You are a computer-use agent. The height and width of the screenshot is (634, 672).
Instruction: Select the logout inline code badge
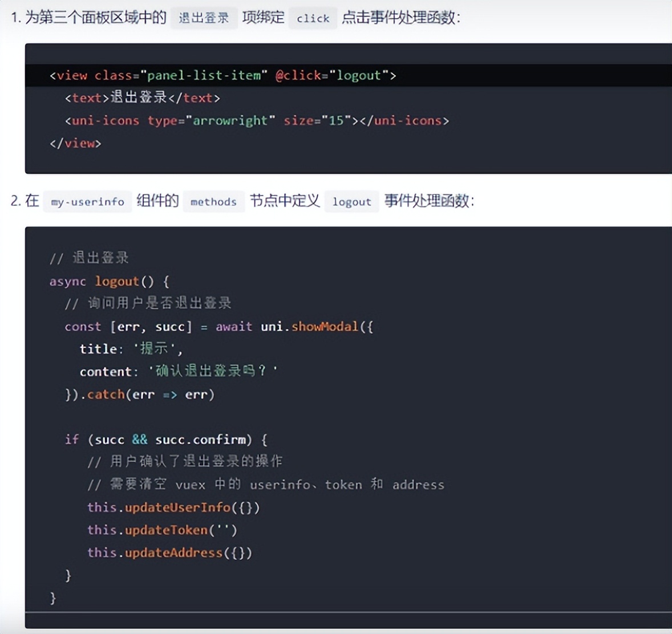coord(351,201)
